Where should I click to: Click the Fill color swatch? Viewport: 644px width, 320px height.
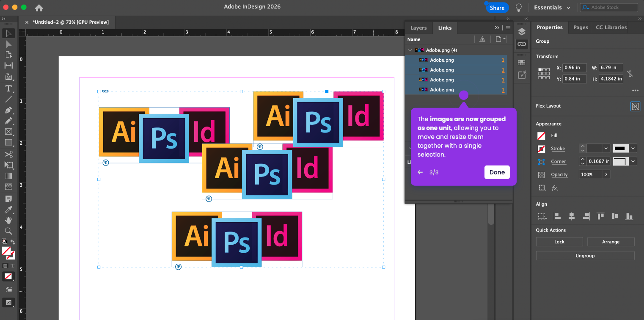click(541, 136)
